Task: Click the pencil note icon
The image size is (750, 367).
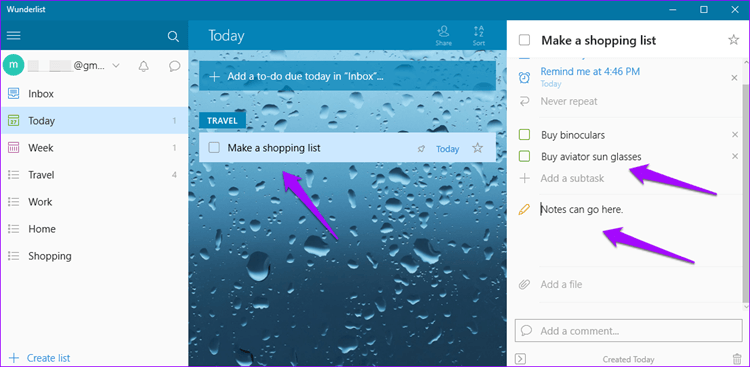Action: coord(525,209)
